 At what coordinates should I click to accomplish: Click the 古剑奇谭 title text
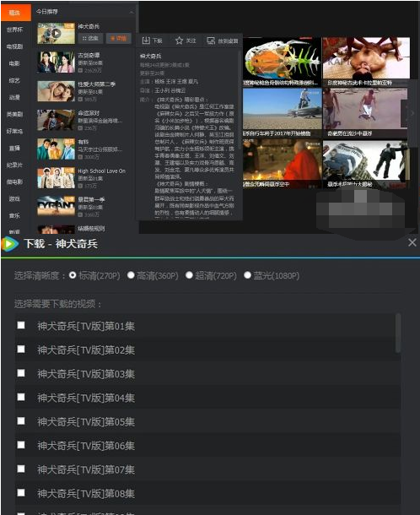[x=89, y=55]
